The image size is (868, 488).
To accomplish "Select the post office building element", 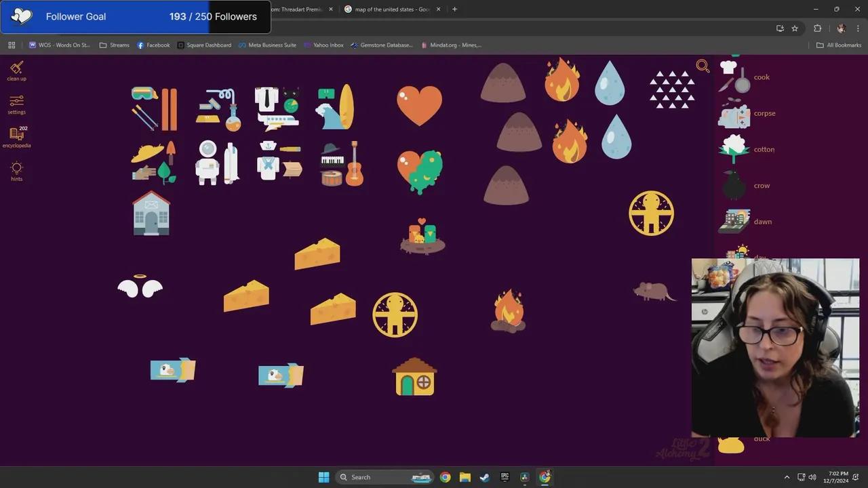I will 151,213.
